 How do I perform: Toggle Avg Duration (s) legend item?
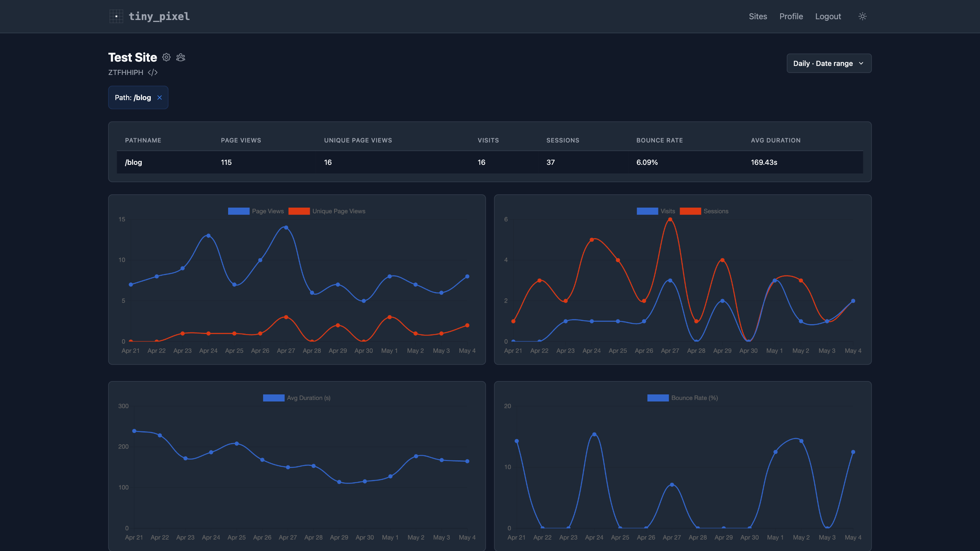click(297, 398)
